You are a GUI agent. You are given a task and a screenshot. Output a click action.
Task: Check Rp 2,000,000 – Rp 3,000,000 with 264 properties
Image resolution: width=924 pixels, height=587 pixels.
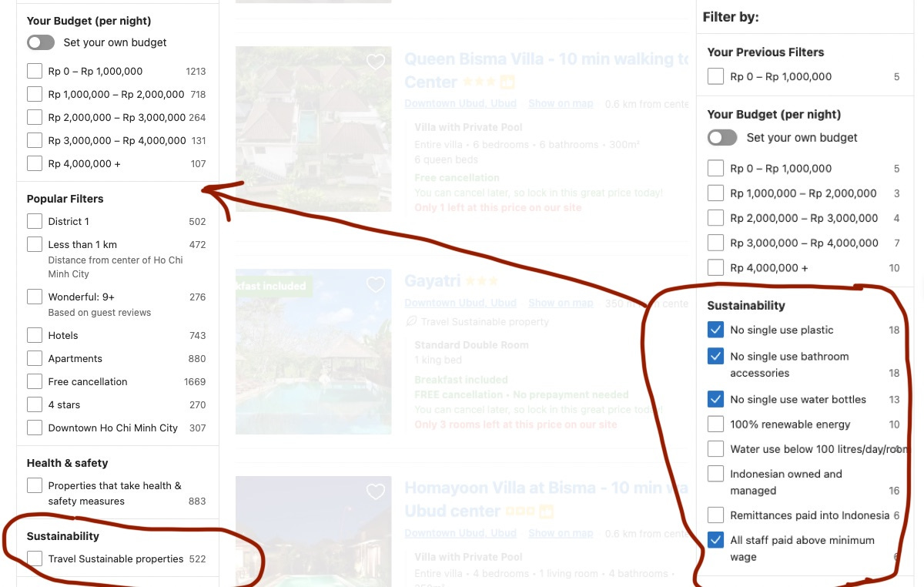coord(35,117)
